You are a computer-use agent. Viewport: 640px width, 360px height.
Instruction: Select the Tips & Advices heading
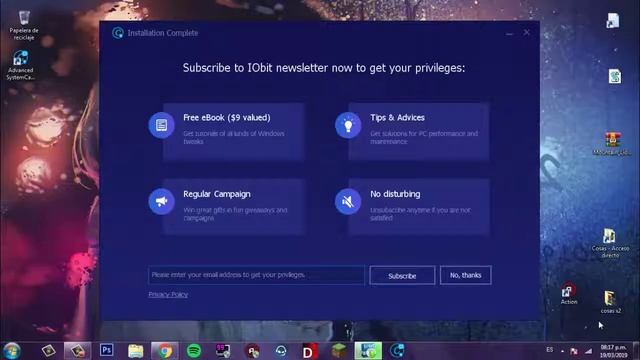coord(397,118)
